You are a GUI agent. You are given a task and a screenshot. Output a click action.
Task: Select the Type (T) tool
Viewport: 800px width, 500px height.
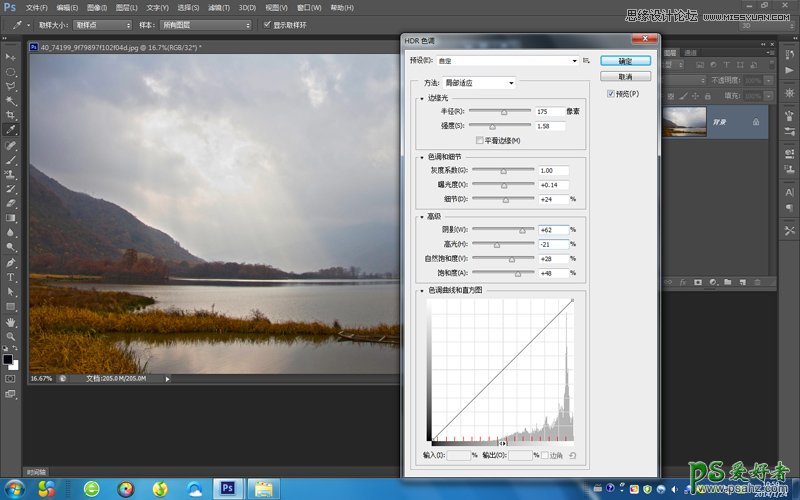point(11,277)
